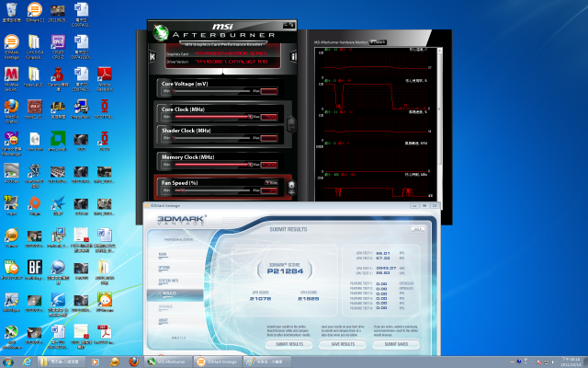588x368 pixels.
Task: Click the Memory Clock slider track
Action: point(212,165)
